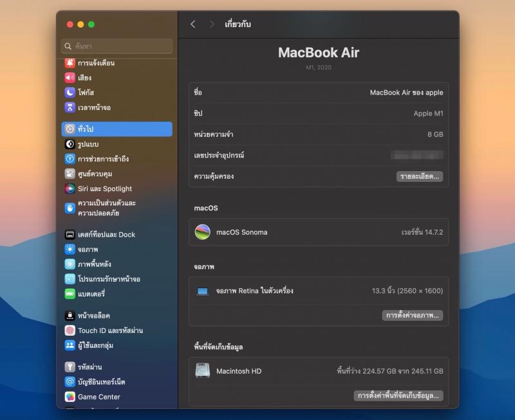Screen dimensions: 515x420
Task: Click the MacBook Air heading
Action: 319,53
